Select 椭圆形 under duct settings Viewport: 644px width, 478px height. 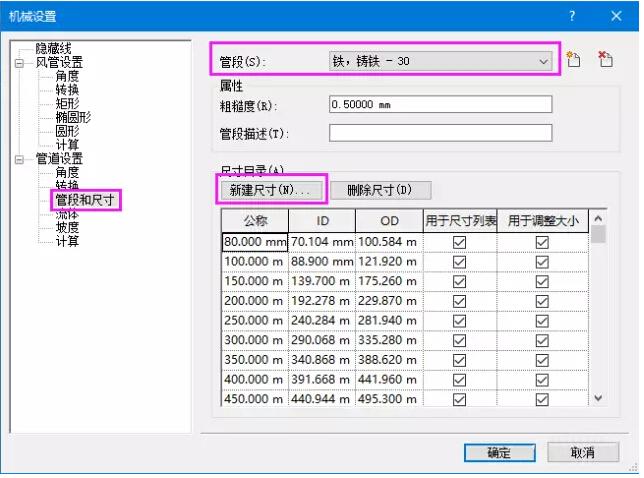pos(73,117)
